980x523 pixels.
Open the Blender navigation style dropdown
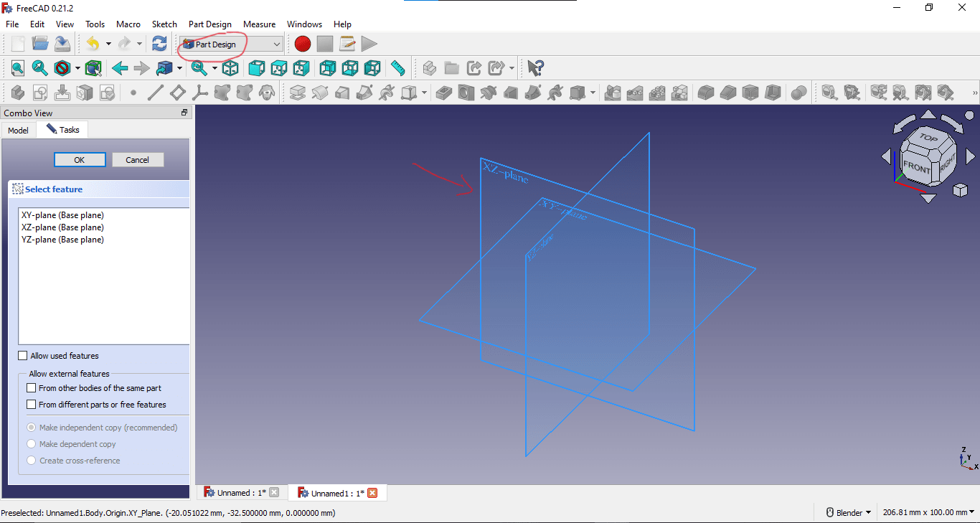[x=849, y=512]
